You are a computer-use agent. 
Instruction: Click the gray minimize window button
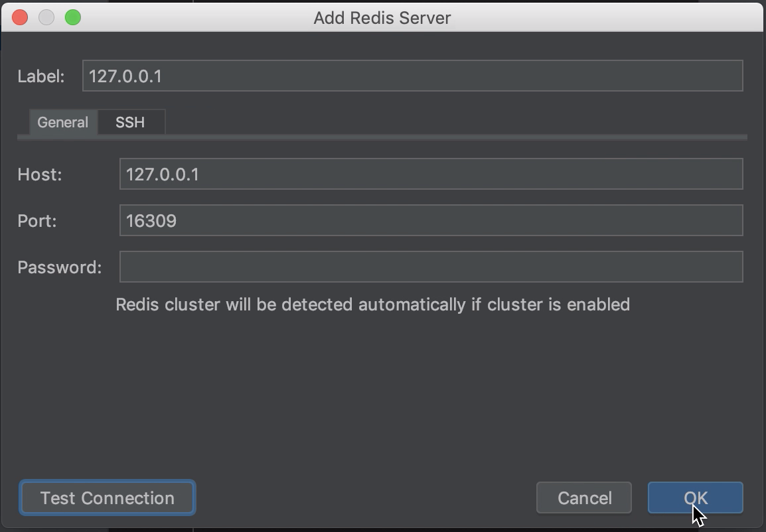46,17
